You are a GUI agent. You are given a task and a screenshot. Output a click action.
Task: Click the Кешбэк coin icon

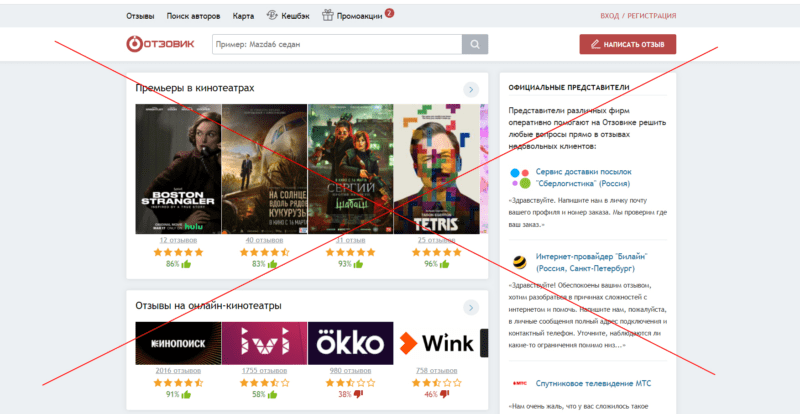[x=272, y=15]
